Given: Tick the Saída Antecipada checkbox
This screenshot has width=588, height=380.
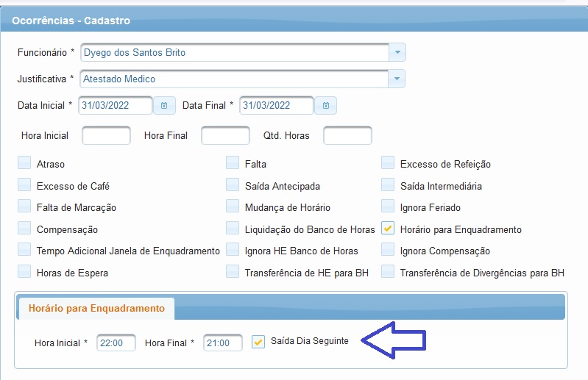Looking at the screenshot, I should click(233, 184).
